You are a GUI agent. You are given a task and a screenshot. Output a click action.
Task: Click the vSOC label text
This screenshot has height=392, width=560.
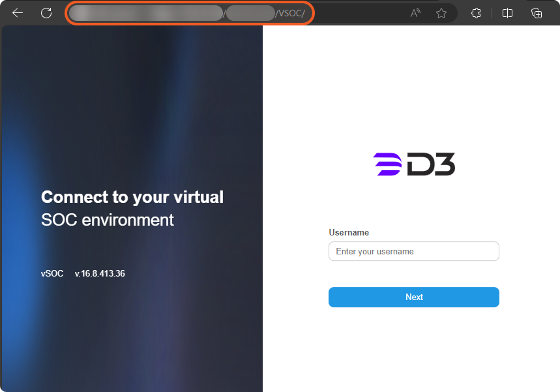(x=52, y=274)
